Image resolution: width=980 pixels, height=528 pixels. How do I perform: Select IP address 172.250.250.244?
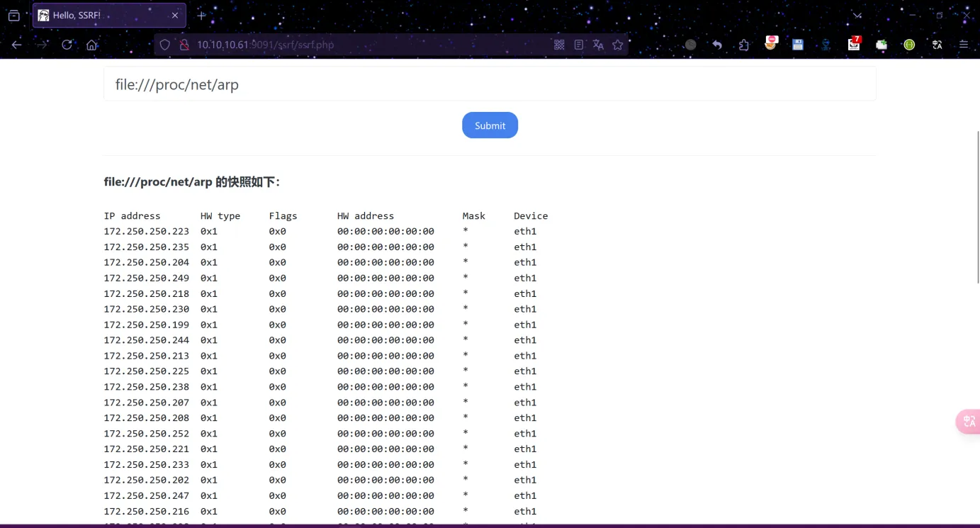(147, 340)
